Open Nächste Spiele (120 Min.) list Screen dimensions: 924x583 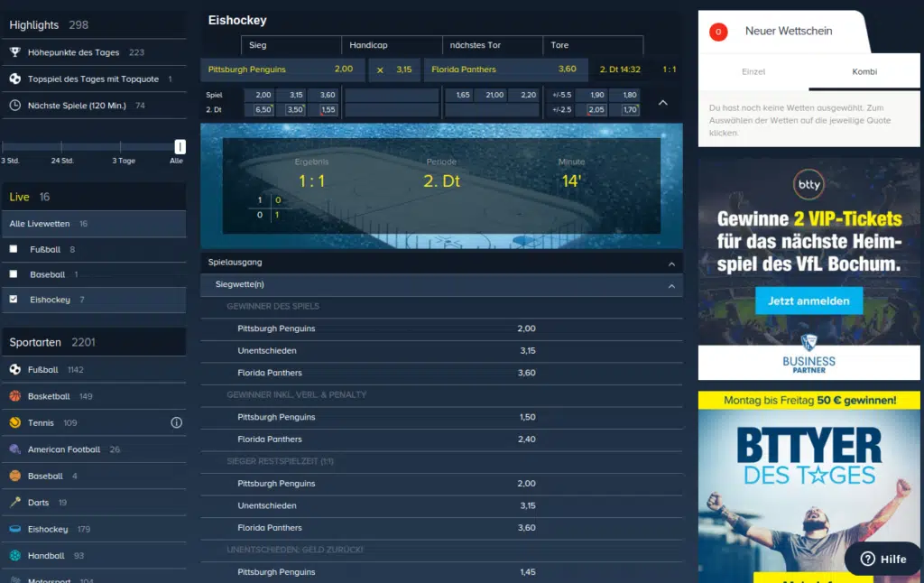94,105
